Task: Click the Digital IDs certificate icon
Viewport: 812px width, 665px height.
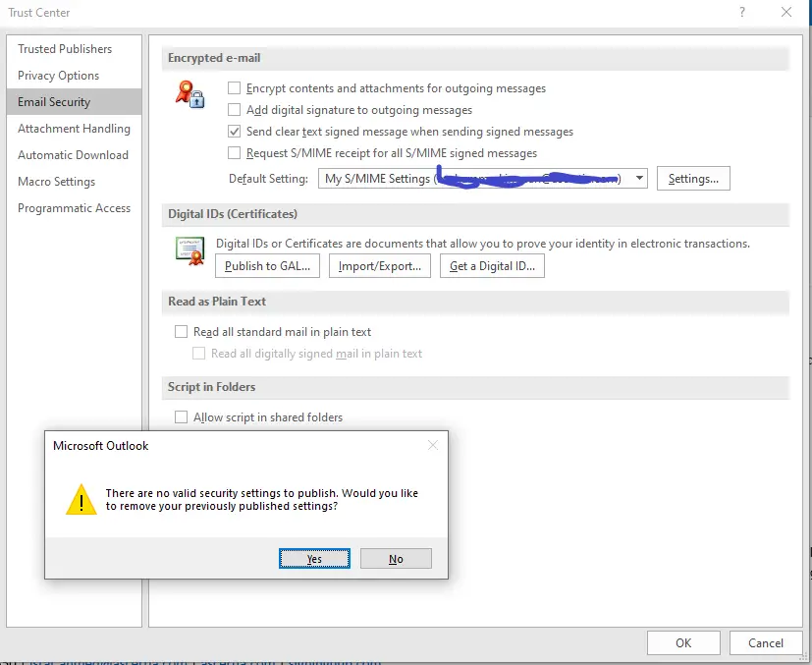Action: (190, 250)
